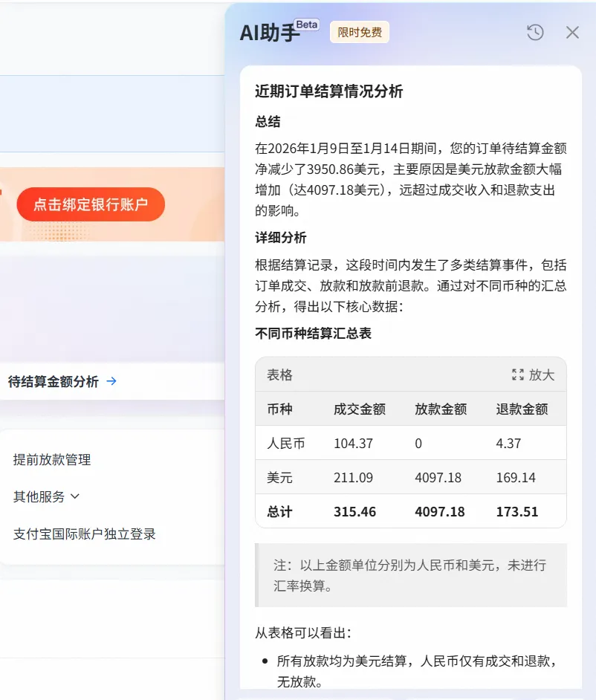Click the chevron next to 其他服务

[x=74, y=496]
